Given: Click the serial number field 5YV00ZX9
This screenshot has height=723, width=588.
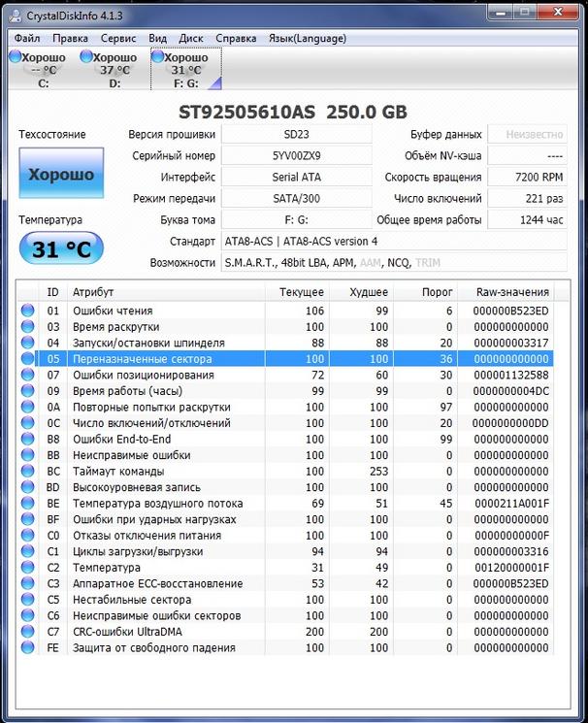Looking at the screenshot, I should coord(297,156).
